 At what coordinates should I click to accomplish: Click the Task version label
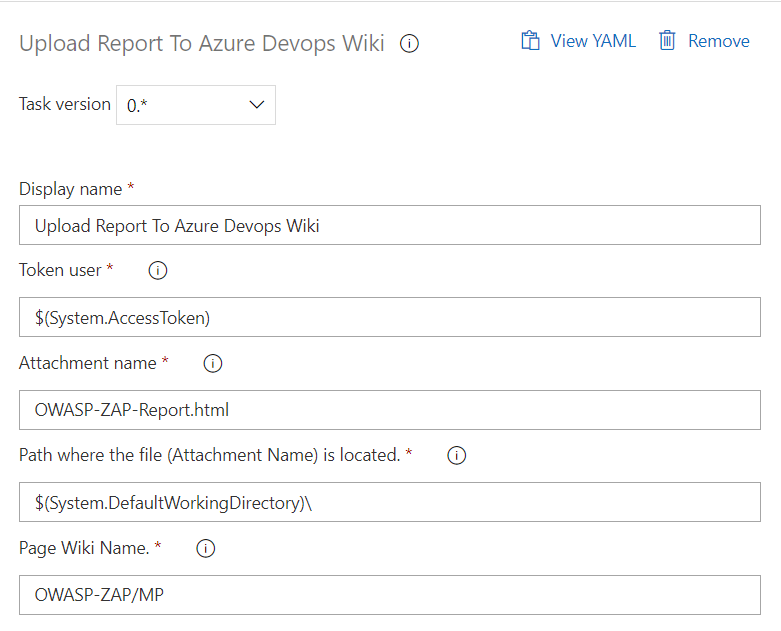coord(65,104)
